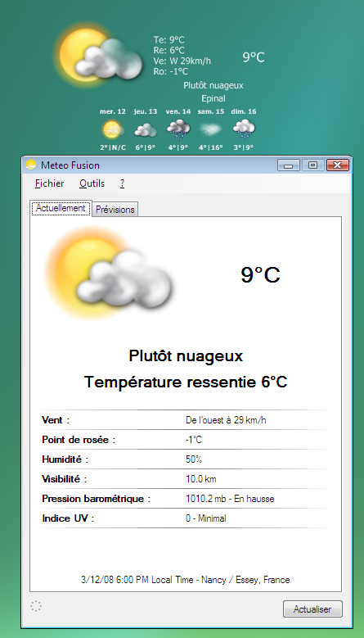Open the Outils menu

click(92, 183)
